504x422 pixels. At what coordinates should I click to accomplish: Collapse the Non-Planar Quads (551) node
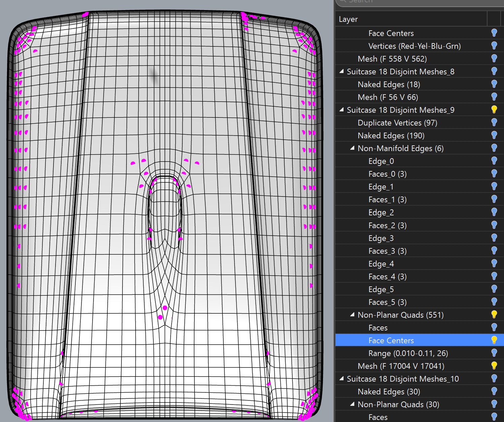tap(352, 315)
